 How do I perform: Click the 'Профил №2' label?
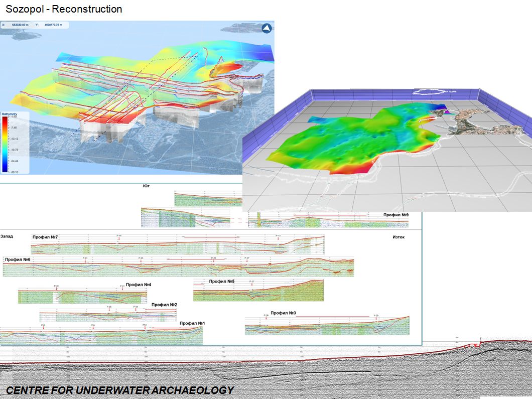tap(164, 305)
